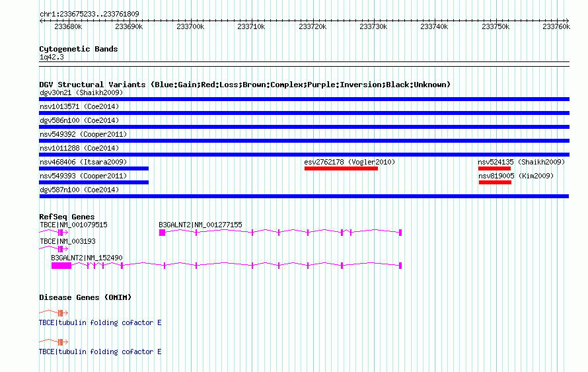Screen dimensions: 588x372
Task: Click the nsv549392 (Cooper2011) blue bar
Action: pos(304,141)
